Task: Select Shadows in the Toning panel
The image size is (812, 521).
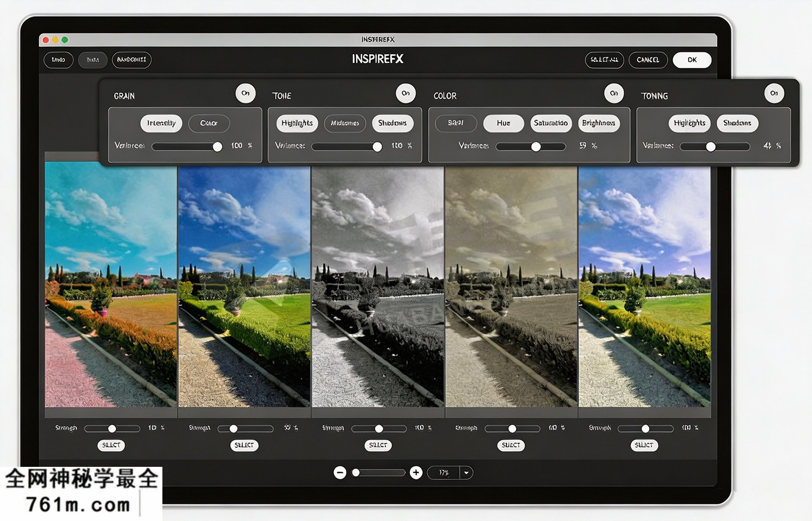Action: point(737,123)
